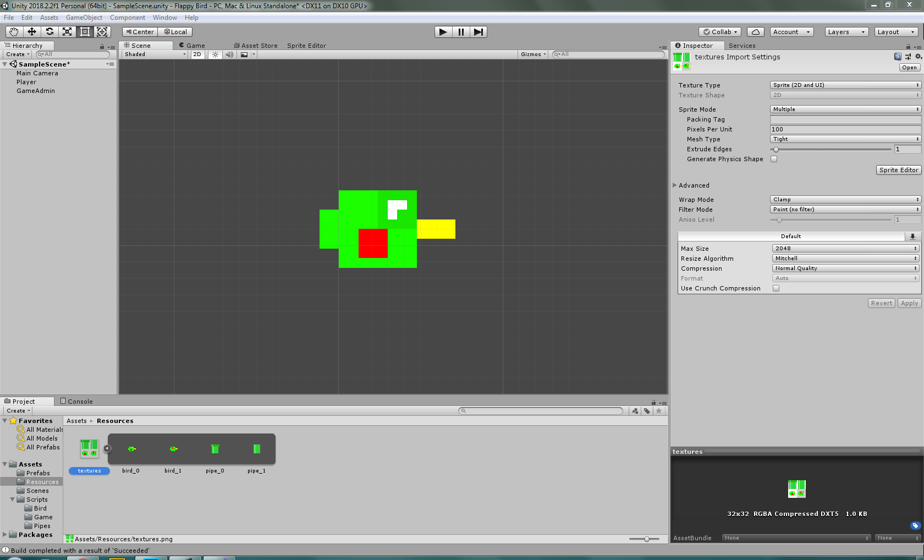Apply the texture import settings
Screen dimensions: 924x560
tap(909, 303)
